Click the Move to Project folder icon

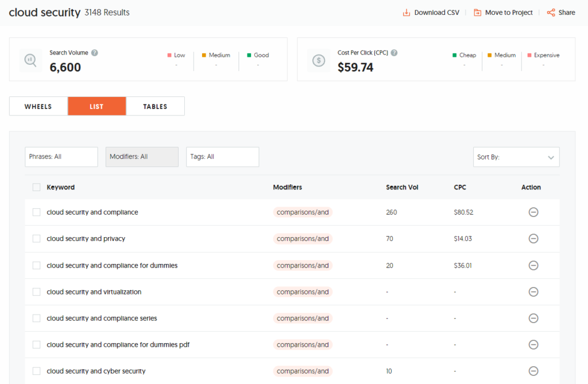click(477, 12)
